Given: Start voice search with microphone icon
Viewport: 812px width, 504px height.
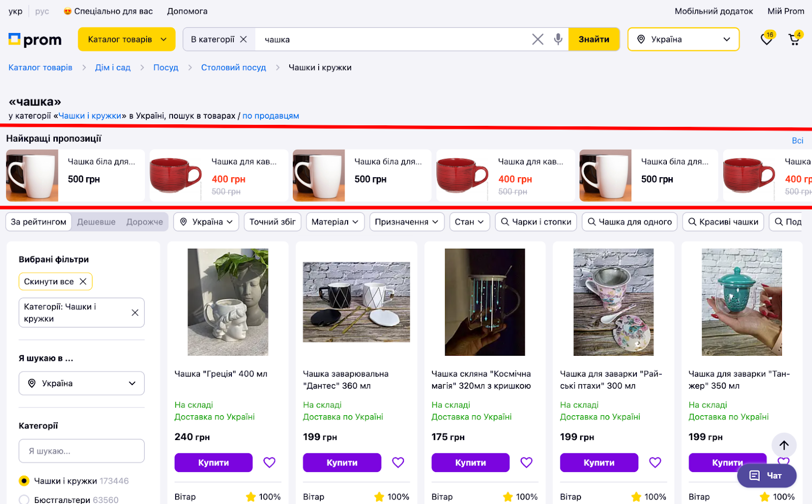Looking at the screenshot, I should (558, 39).
